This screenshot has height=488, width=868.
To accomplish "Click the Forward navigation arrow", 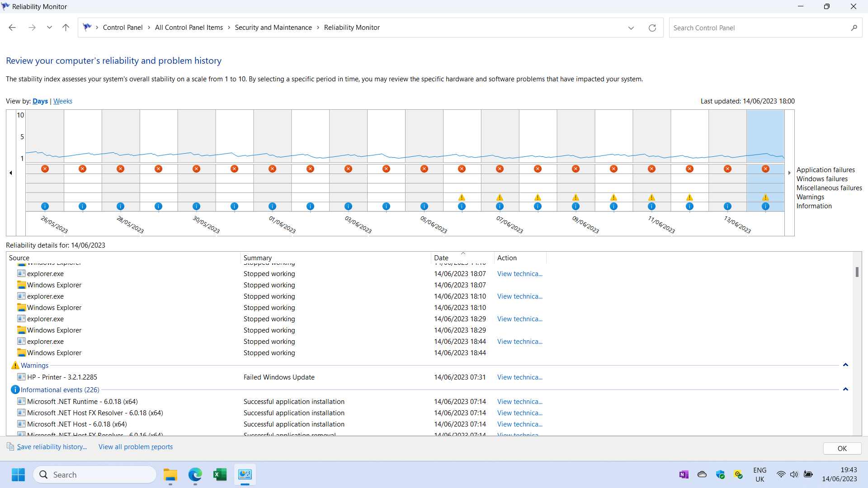I will (x=32, y=28).
